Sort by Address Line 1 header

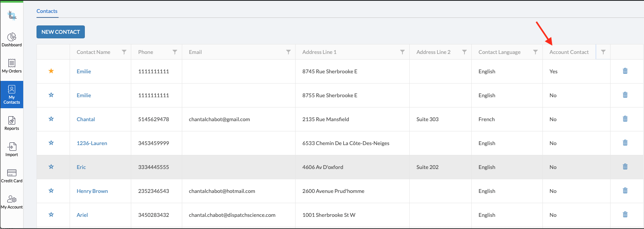(x=320, y=52)
